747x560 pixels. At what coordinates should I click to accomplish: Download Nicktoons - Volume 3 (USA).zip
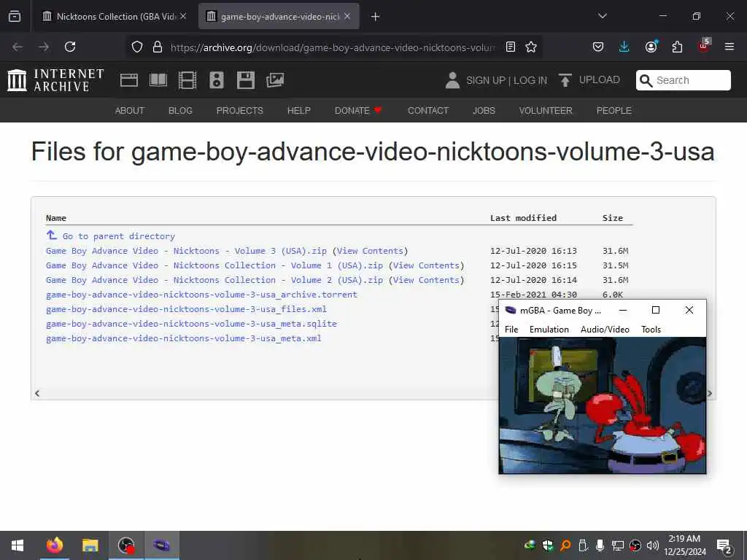[x=186, y=251]
